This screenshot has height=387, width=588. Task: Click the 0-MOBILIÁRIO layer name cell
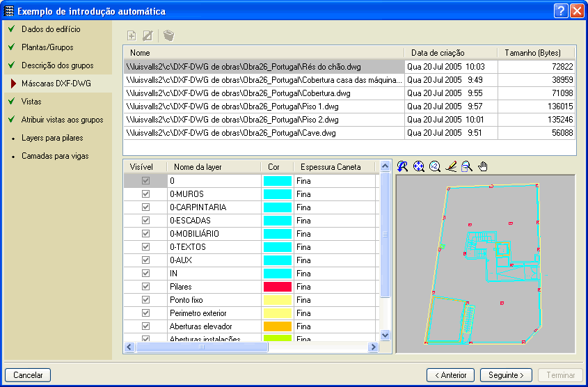click(214, 234)
